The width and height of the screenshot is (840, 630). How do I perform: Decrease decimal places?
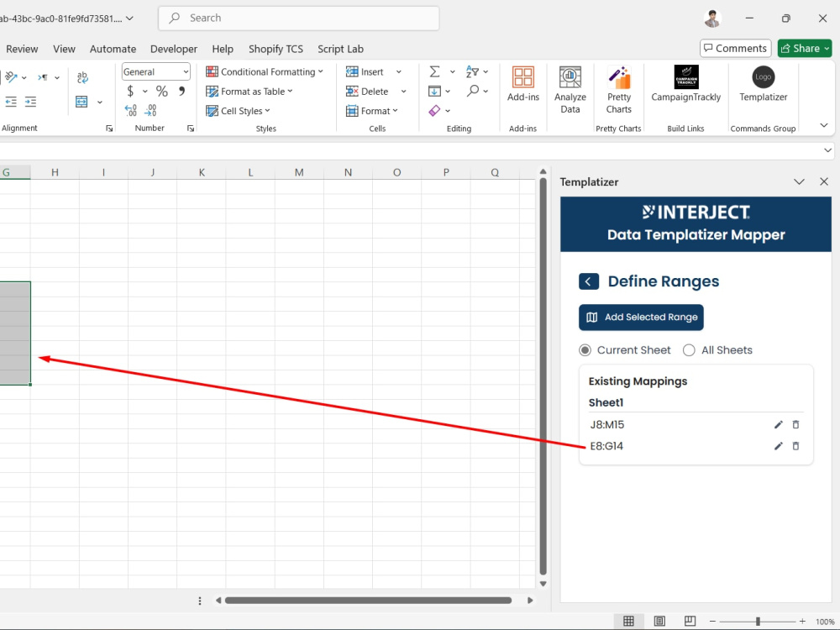pyautogui.click(x=151, y=110)
